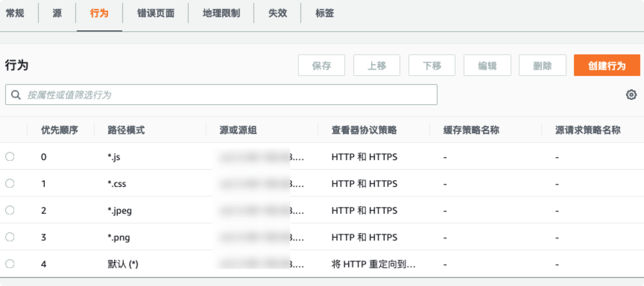Select the *.css behavior radio button
The height and width of the screenshot is (286, 644).
(x=10, y=183)
